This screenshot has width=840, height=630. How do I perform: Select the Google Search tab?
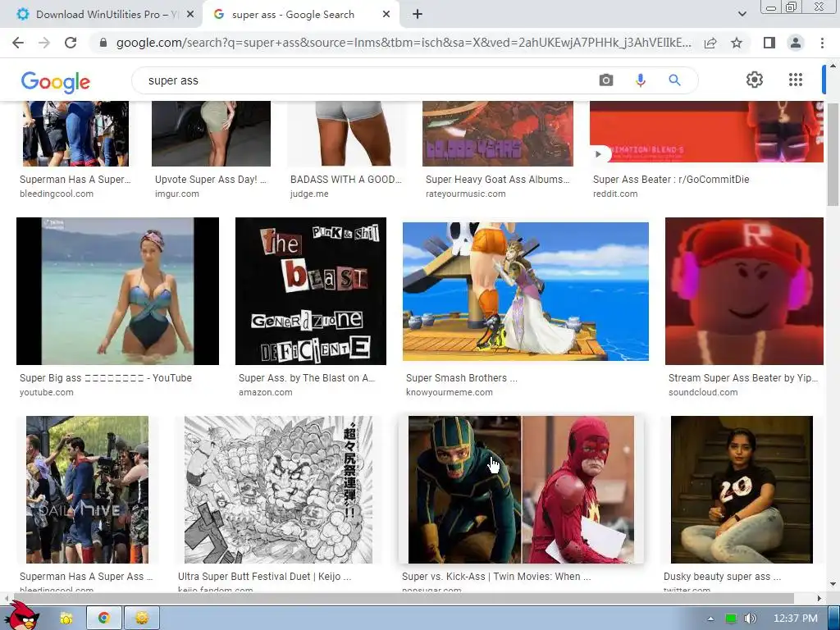click(x=301, y=15)
